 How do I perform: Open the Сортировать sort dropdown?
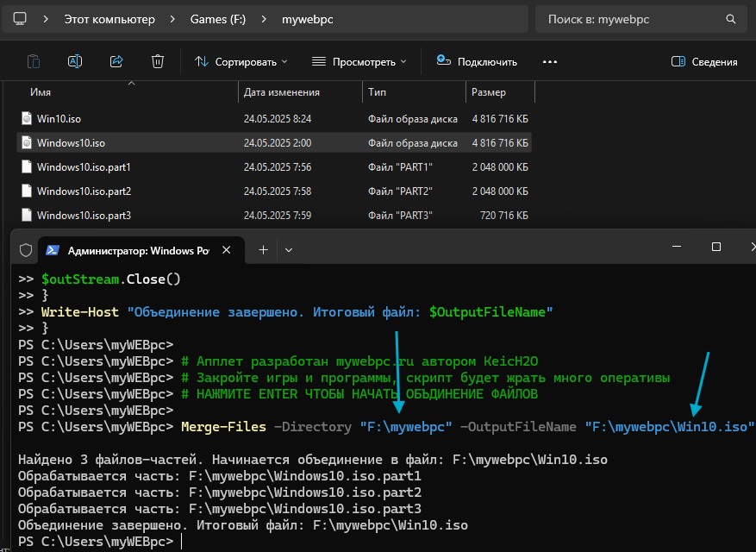click(x=241, y=62)
